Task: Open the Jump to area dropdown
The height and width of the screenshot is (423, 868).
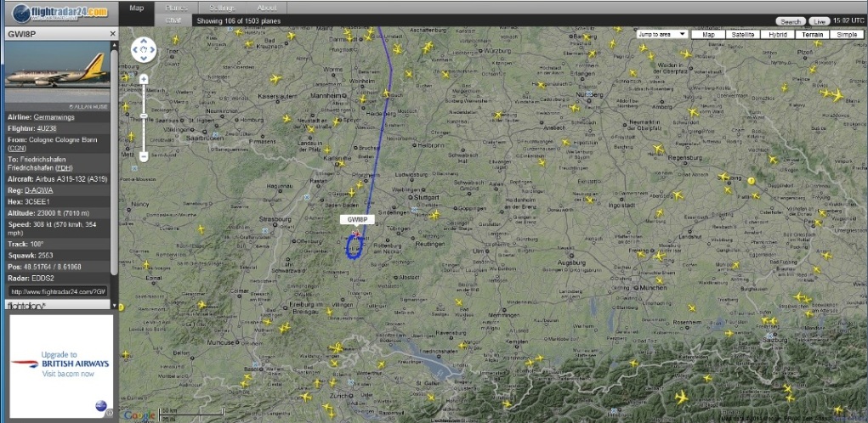Action: tap(662, 34)
